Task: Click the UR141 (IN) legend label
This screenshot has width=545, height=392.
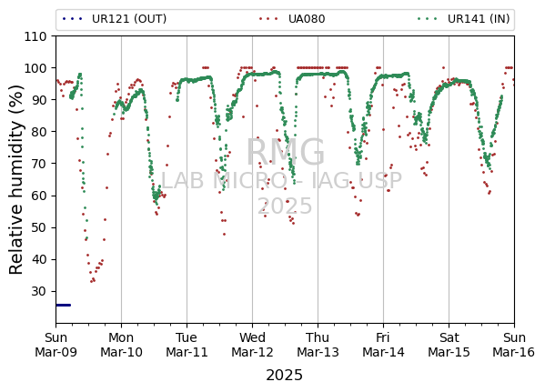Action: (x=479, y=19)
